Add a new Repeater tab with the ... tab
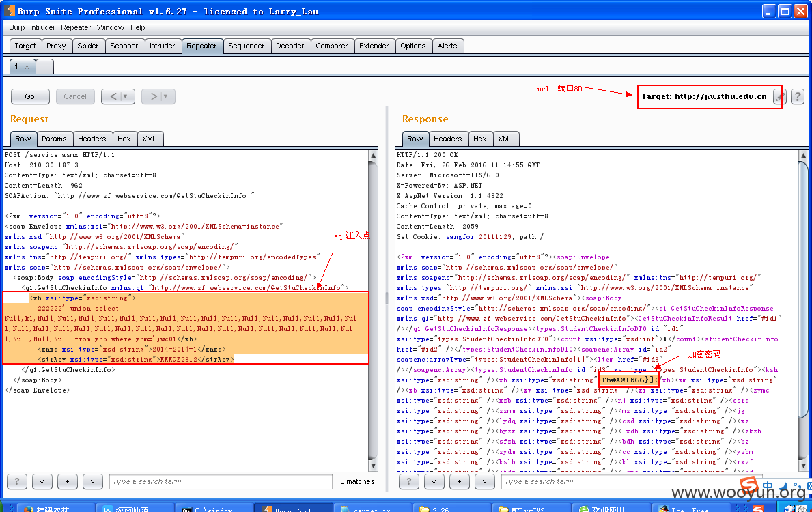812x512 pixels. 44,67
